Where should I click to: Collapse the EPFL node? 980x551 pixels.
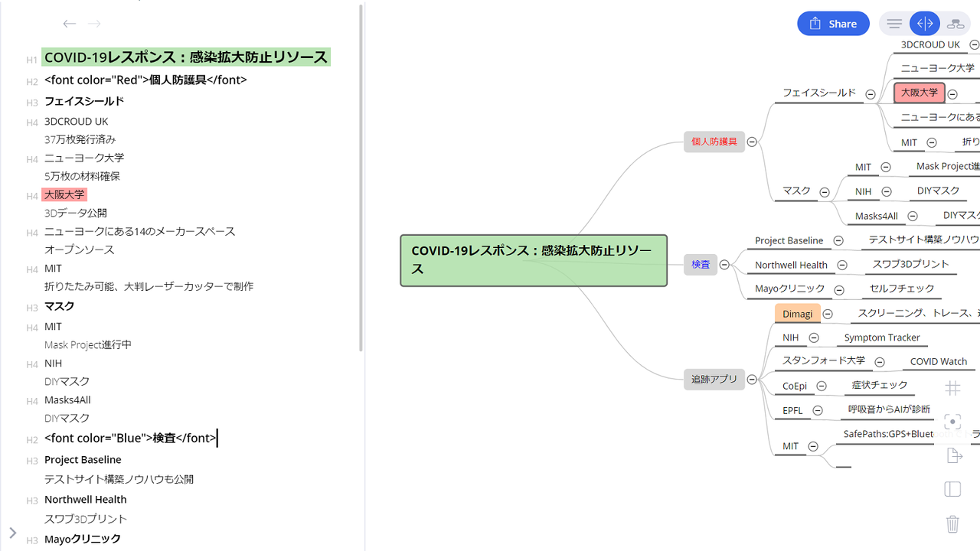pos(818,411)
